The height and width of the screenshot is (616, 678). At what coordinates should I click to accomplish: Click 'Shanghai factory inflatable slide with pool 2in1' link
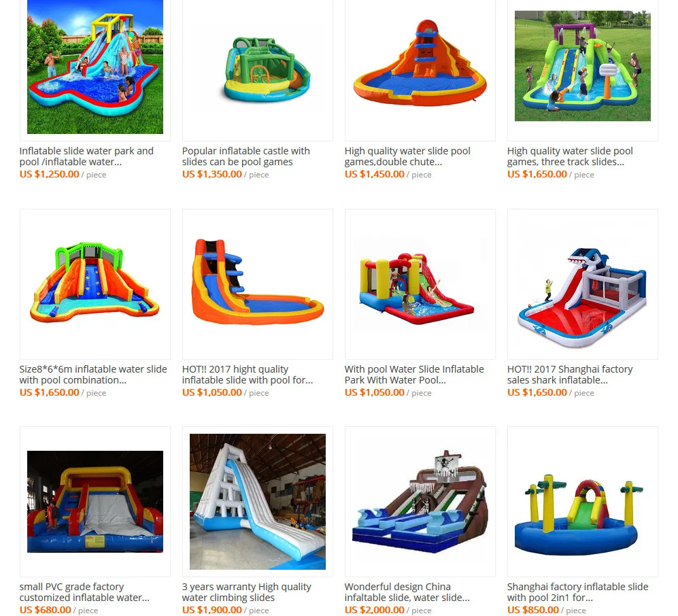click(577, 592)
